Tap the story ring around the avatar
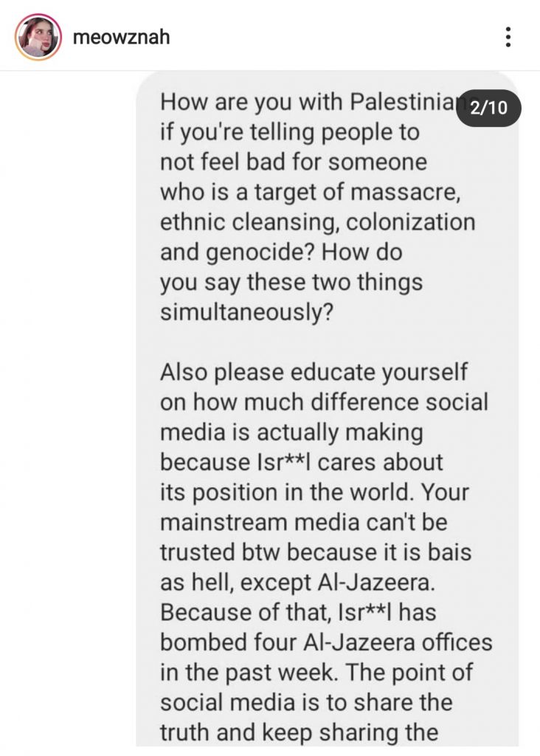This screenshot has width=540, height=756. click(x=38, y=37)
